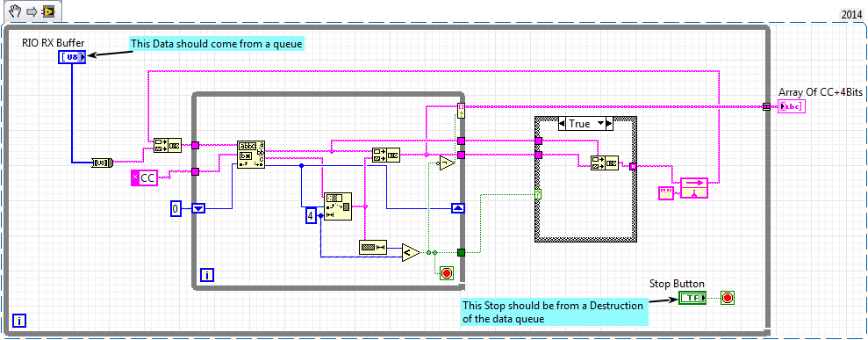Click the Build Array node near output
The height and width of the screenshot is (340, 868).
tap(693, 188)
